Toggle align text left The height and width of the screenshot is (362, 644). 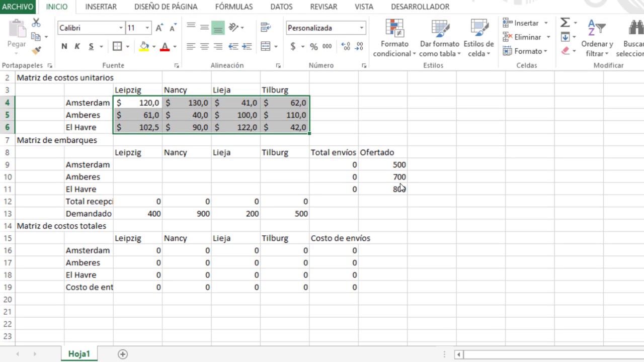[191, 46]
